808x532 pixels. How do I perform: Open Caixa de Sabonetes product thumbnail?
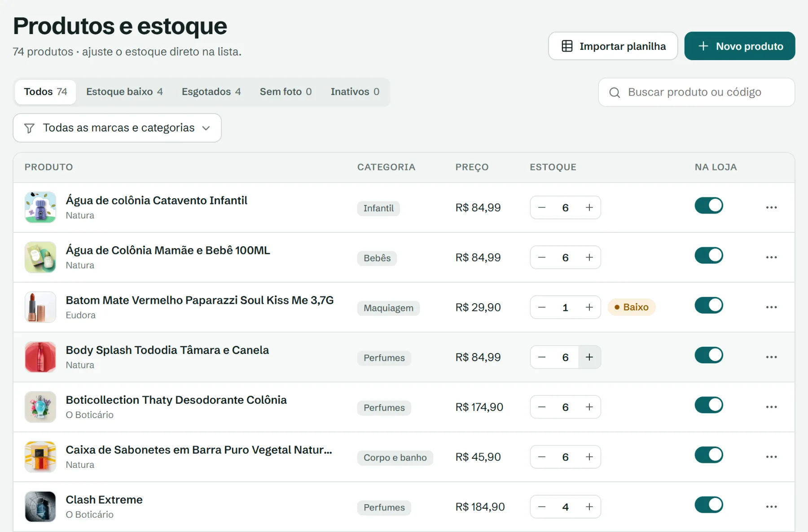[x=40, y=457]
